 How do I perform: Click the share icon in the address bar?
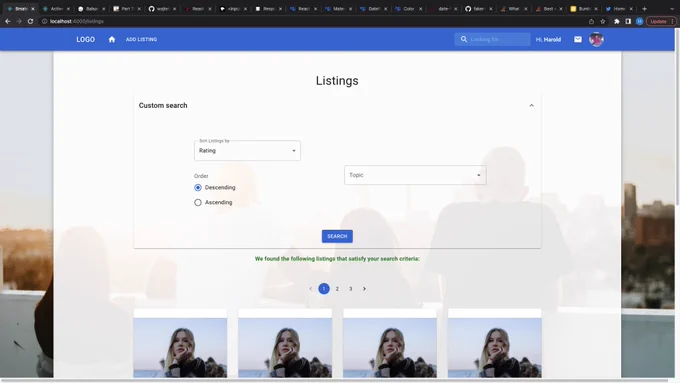[x=591, y=21]
